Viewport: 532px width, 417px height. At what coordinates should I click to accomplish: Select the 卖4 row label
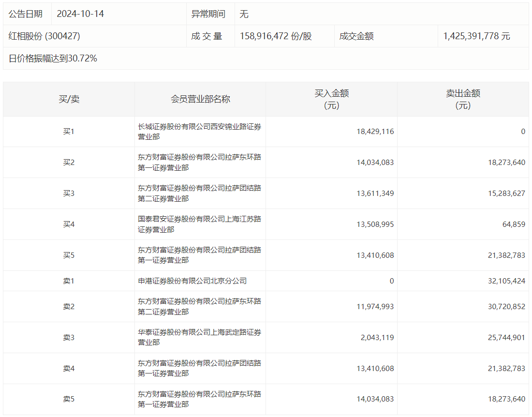coord(69,369)
